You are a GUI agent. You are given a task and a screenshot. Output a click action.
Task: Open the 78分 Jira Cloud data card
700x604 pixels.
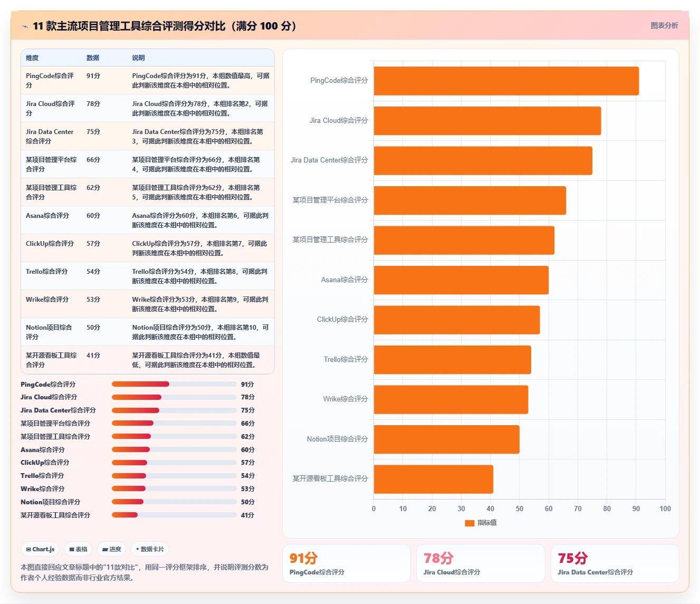pyautogui.click(x=481, y=563)
